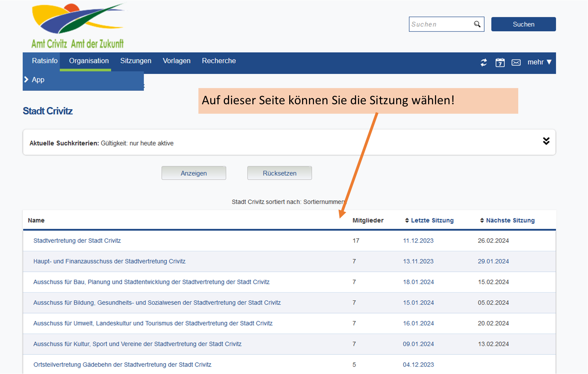Open the calendar icon in navbar

500,62
